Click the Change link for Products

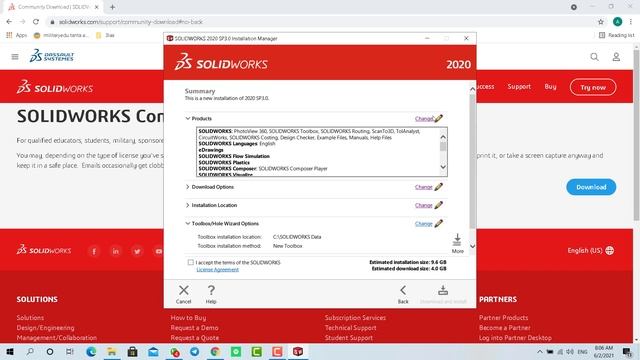424,118
